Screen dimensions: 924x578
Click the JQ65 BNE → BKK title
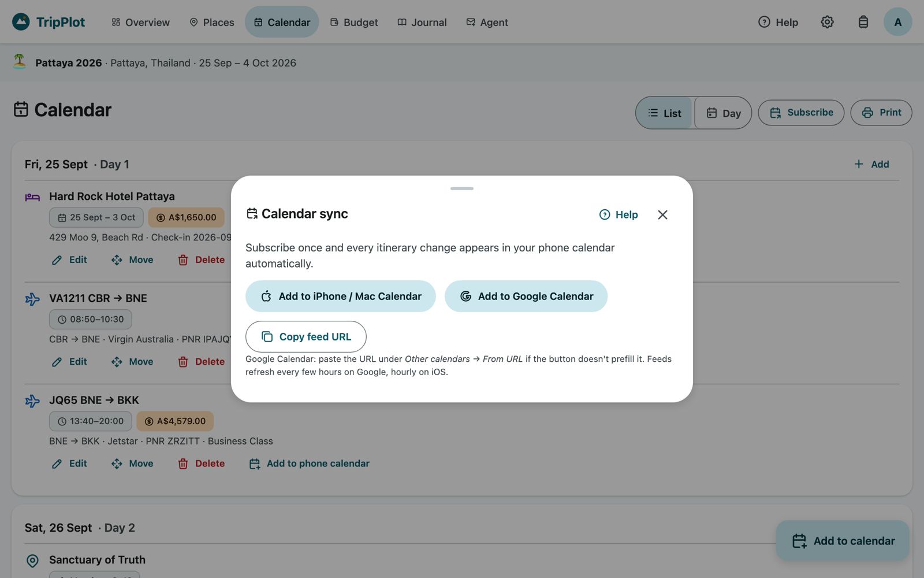94,400
